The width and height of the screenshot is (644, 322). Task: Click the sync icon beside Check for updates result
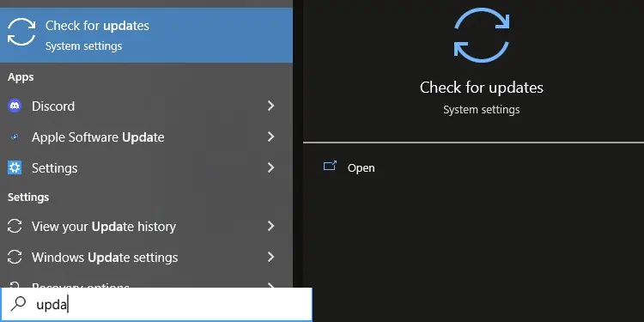point(21,32)
